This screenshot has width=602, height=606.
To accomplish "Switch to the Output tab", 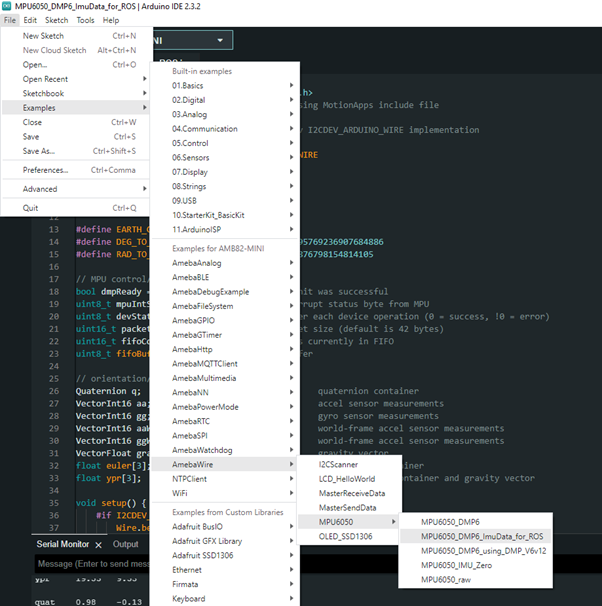I will [x=125, y=544].
